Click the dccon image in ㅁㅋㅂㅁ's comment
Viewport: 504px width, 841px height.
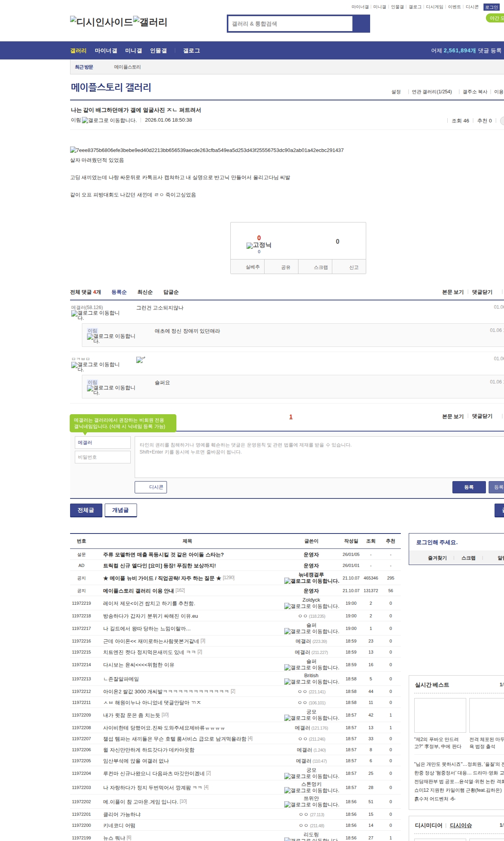click(x=141, y=360)
